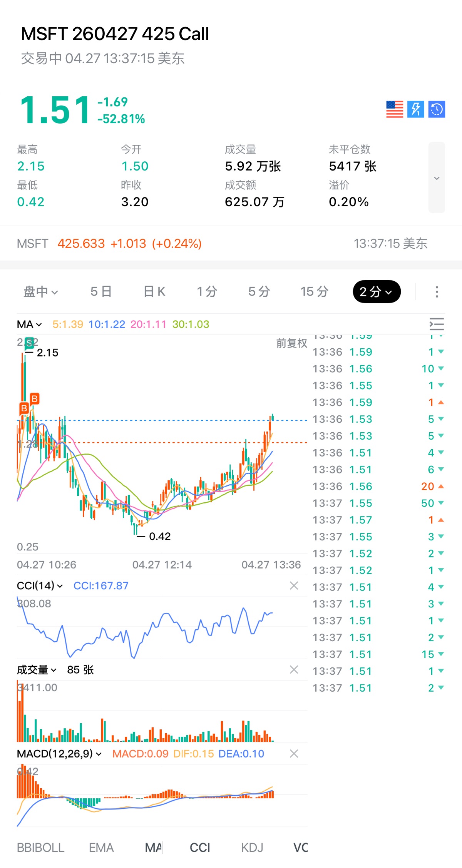Select the 13:36 1.56 trade of 10
The image size is (462, 868).
[378, 369]
